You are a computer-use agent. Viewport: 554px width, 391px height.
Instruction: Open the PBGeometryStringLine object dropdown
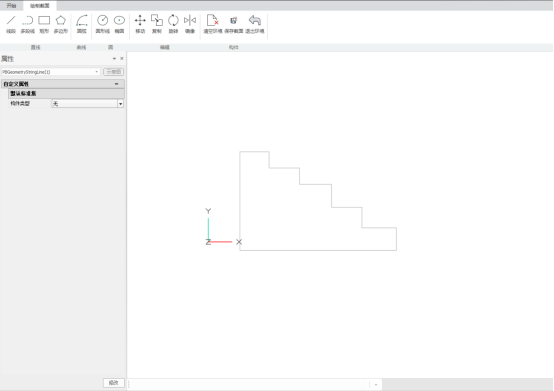pyautogui.click(x=51, y=72)
